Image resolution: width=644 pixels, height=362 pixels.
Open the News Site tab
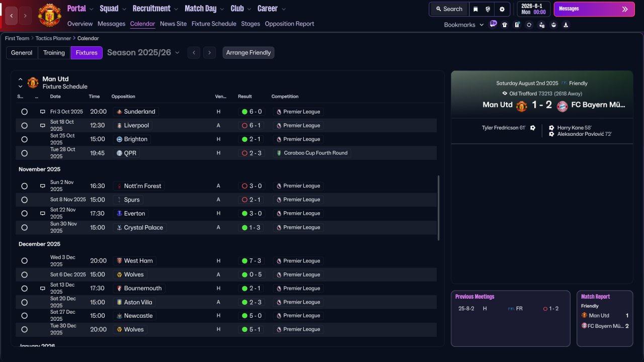point(173,24)
